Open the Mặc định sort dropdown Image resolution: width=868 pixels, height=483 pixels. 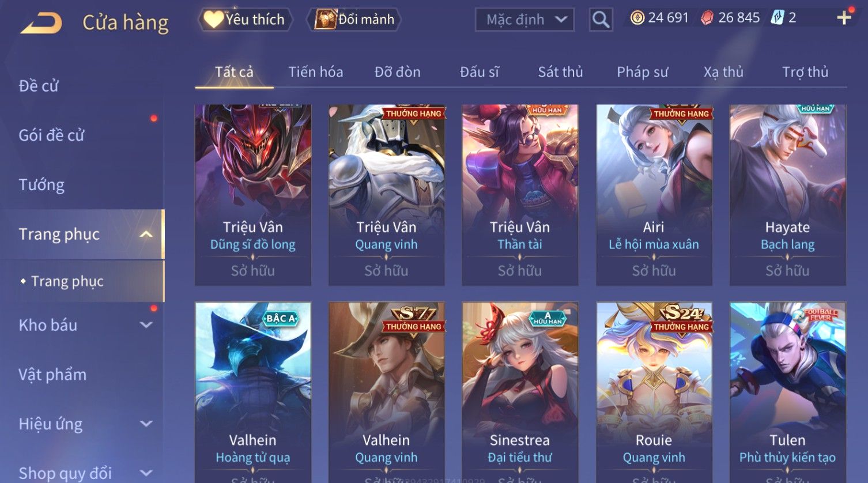(524, 20)
